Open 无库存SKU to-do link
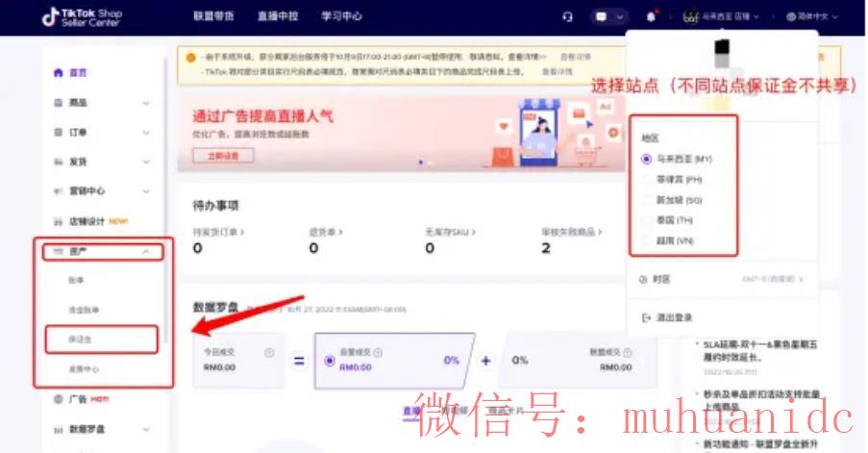 coord(450,232)
